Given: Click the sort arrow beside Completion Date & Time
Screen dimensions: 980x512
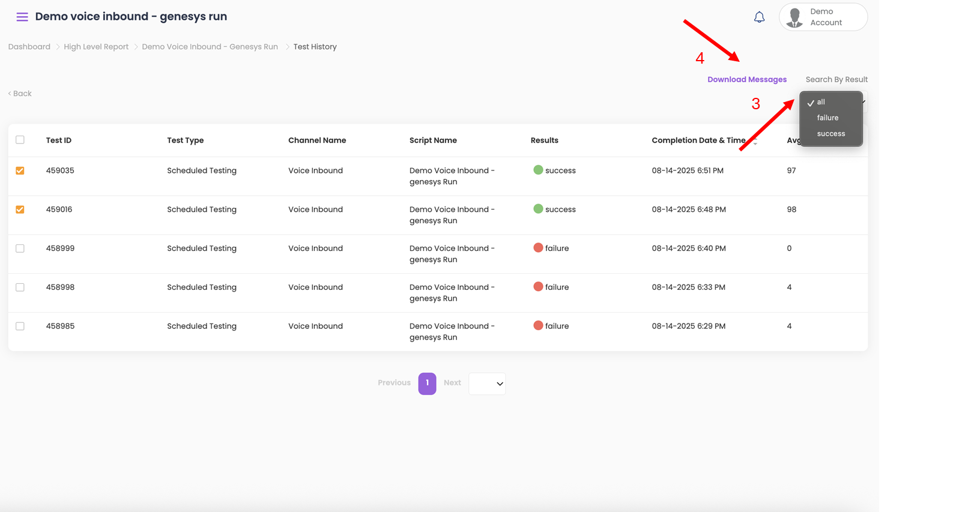Looking at the screenshot, I should coord(755,142).
